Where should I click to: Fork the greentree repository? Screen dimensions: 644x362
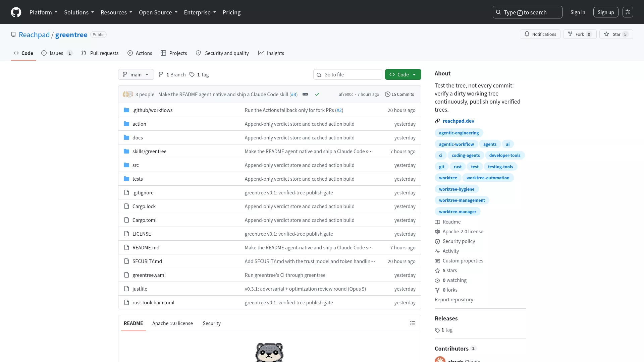pos(580,34)
